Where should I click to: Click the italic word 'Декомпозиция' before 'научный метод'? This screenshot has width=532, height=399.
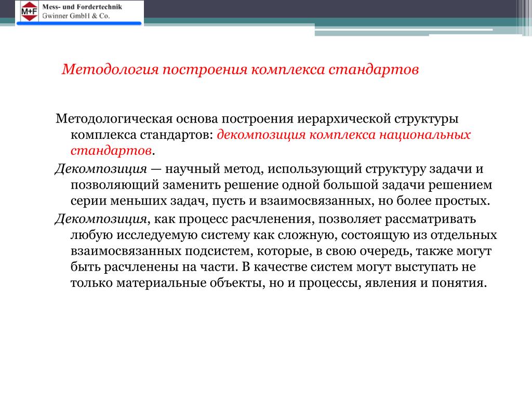[x=101, y=169]
